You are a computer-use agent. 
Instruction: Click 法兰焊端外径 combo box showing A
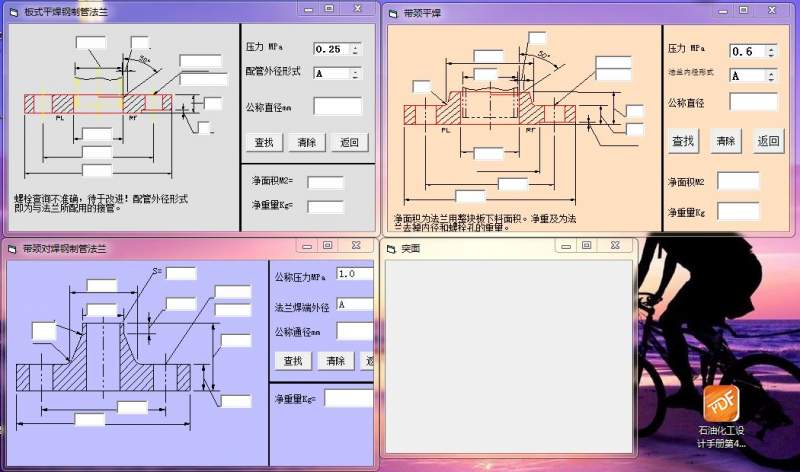click(x=355, y=305)
